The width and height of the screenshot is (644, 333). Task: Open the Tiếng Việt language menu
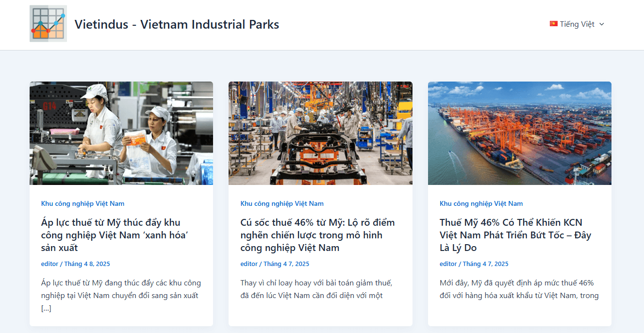577,24
